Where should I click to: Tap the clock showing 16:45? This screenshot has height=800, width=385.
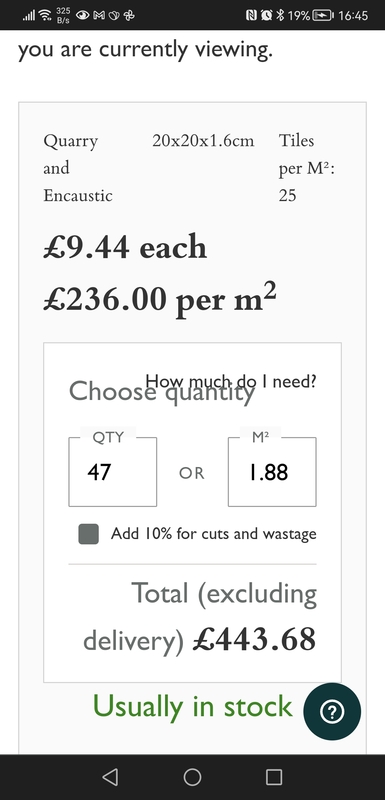point(353,15)
